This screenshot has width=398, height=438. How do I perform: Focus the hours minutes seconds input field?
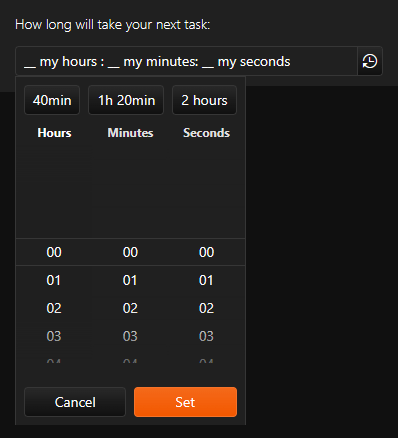pyautogui.click(x=186, y=61)
